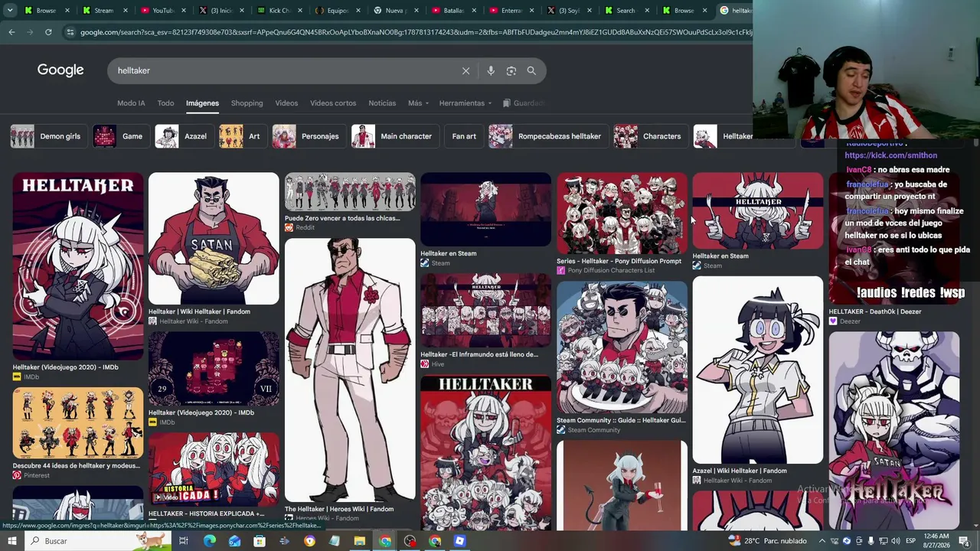Open the Noticias results tab
980x551 pixels.
(x=382, y=103)
